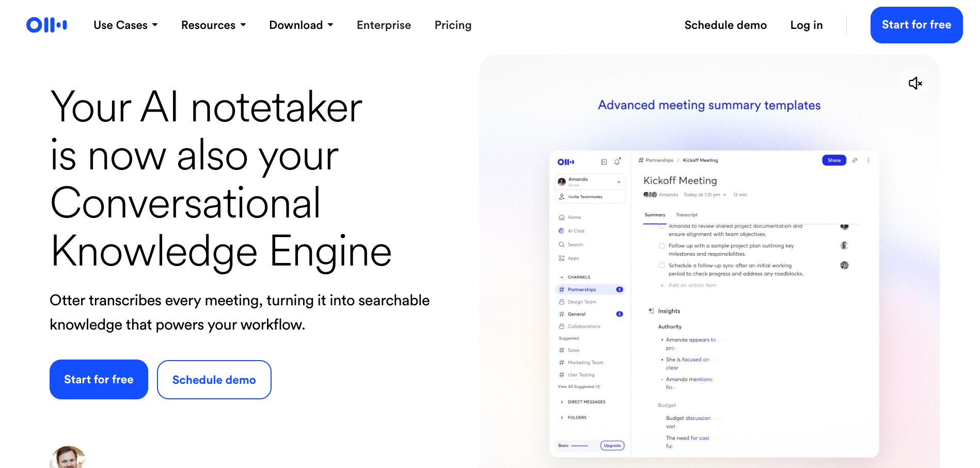Click the 'Otter transcribes every meeting' paragraph
This screenshot has width=980, height=468.
tap(240, 313)
